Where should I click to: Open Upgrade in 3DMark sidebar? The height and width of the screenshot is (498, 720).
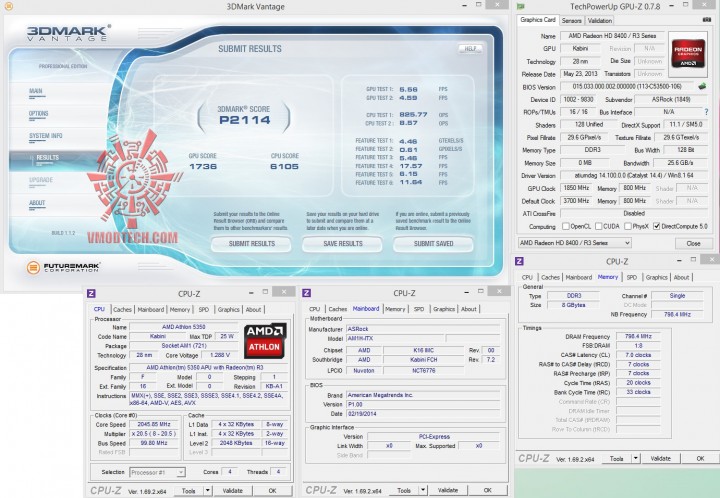click(x=41, y=180)
